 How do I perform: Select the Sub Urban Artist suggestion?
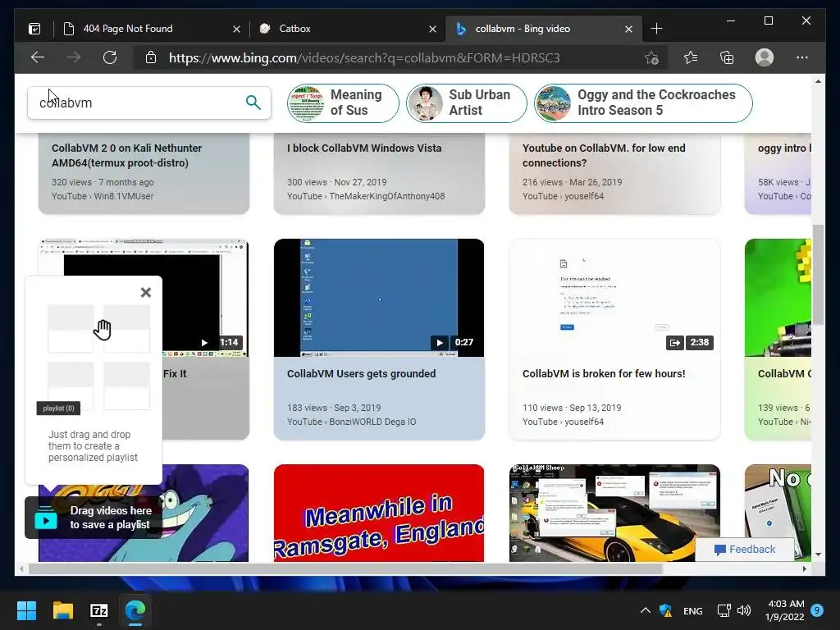(x=467, y=103)
